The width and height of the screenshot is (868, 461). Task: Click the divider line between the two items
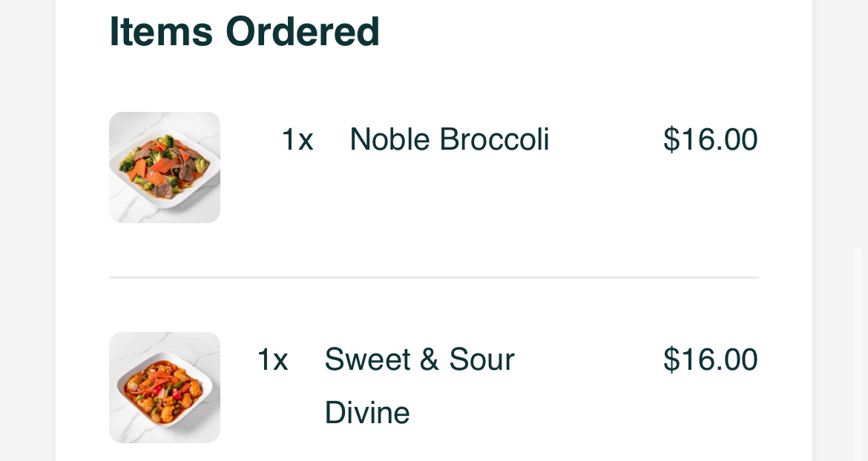pyautogui.click(x=433, y=277)
